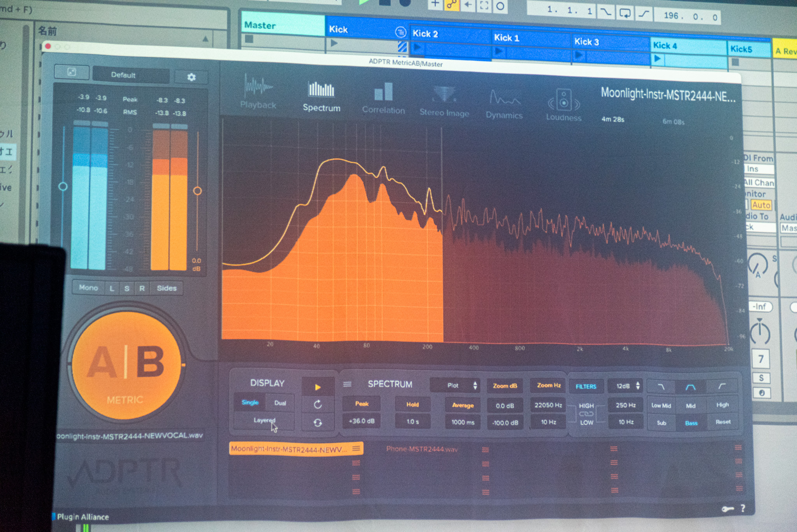This screenshot has height=532, width=797.
Task: Select Mono monitoring mode
Action: tap(88, 288)
